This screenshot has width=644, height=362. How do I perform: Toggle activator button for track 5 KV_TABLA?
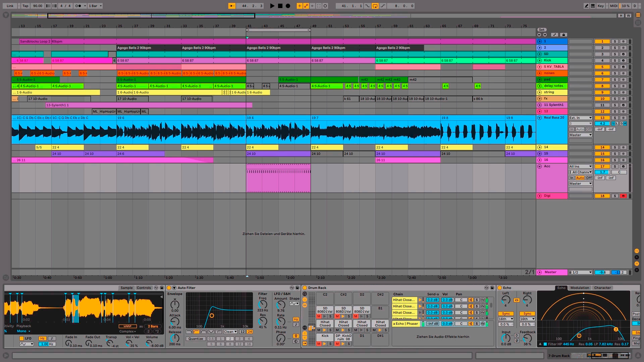tap(602, 67)
